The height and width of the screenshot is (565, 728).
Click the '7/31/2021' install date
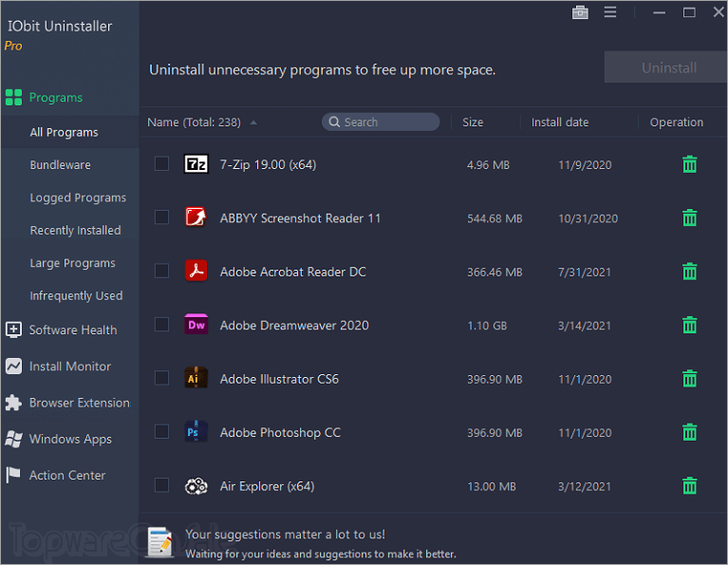click(x=584, y=272)
